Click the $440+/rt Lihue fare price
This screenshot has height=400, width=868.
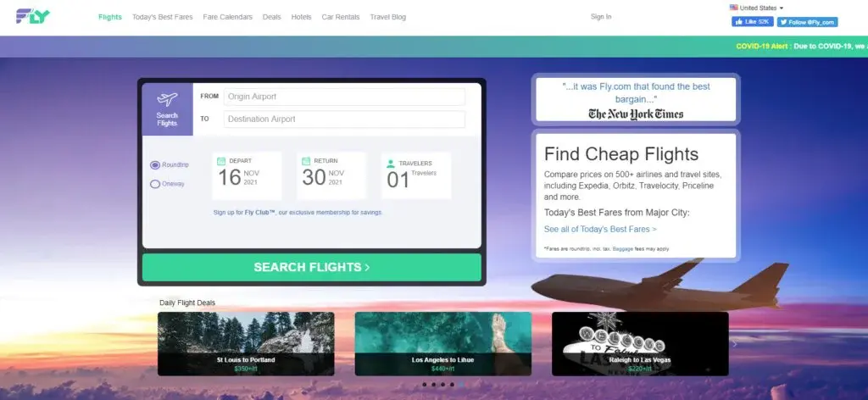click(x=442, y=369)
